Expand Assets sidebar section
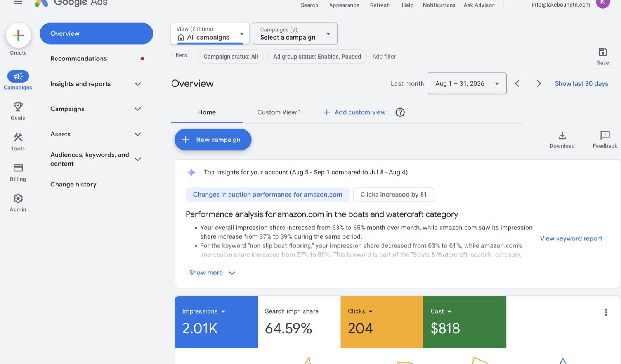This screenshot has width=621, height=364. click(137, 134)
